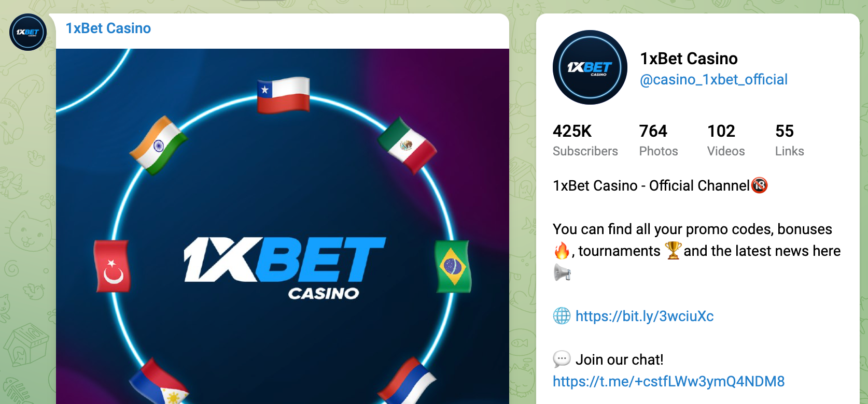Image resolution: width=868 pixels, height=404 pixels.
Task: Click the Brazil flag on the ring
Action: [x=453, y=266]
